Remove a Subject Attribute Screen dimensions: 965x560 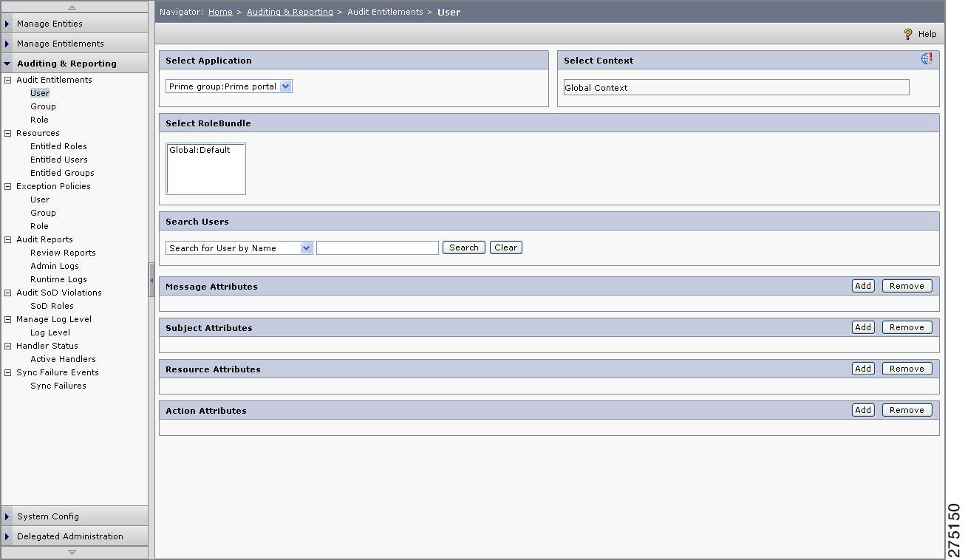pyautogui.click(x=907, y=327)
